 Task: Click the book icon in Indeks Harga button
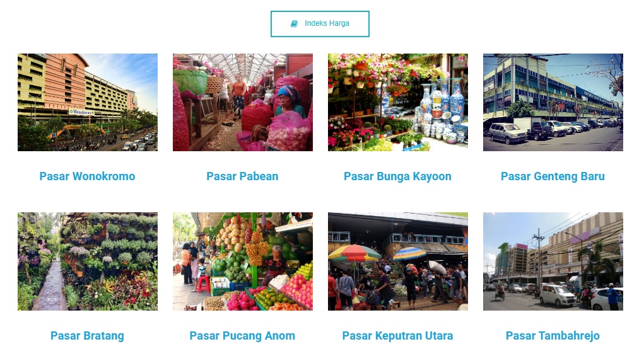[294, 24]
